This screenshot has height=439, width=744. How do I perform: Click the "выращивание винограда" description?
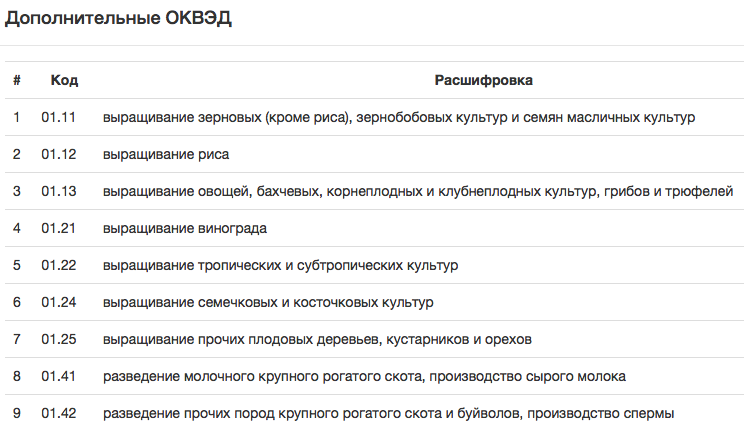pyautogui.click(x=185, y=228)
